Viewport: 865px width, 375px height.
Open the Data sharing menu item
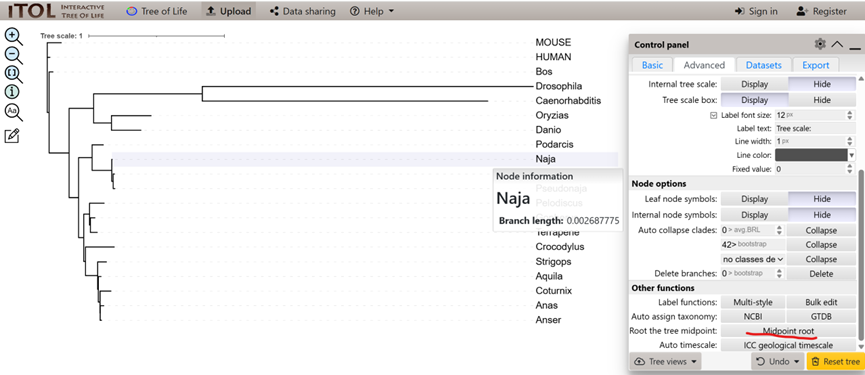303,11
